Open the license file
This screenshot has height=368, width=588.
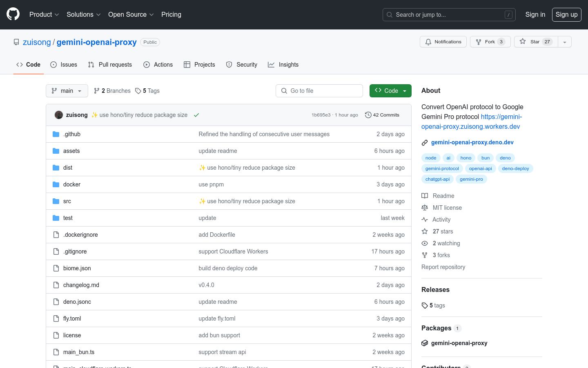point(72,335)
